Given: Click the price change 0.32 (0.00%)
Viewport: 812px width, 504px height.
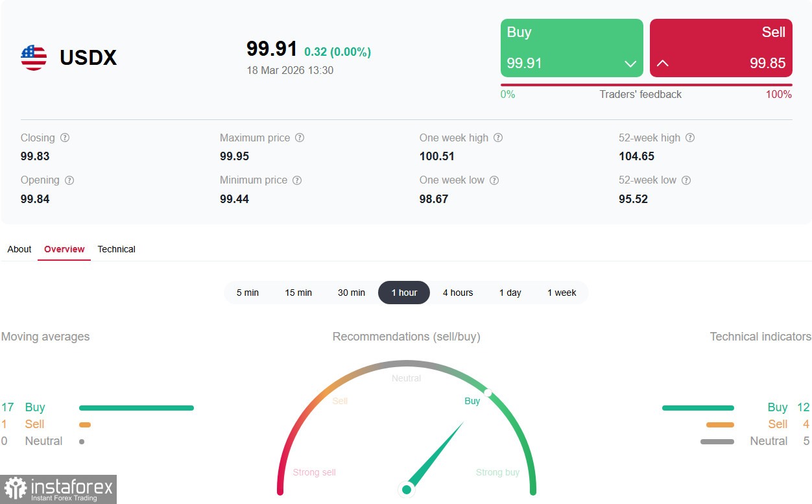Looking at the screenshot, I should coord(337,52).
